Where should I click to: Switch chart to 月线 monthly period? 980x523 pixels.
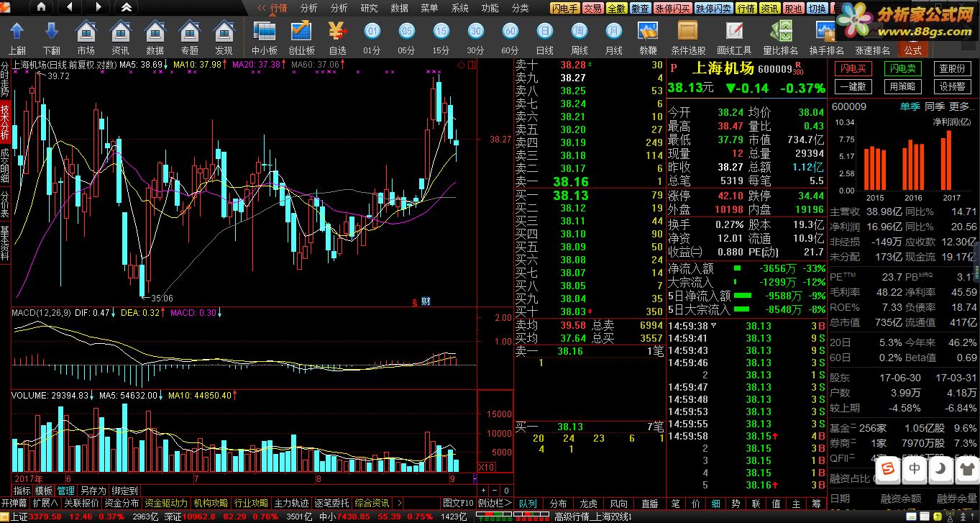point(613,37)
